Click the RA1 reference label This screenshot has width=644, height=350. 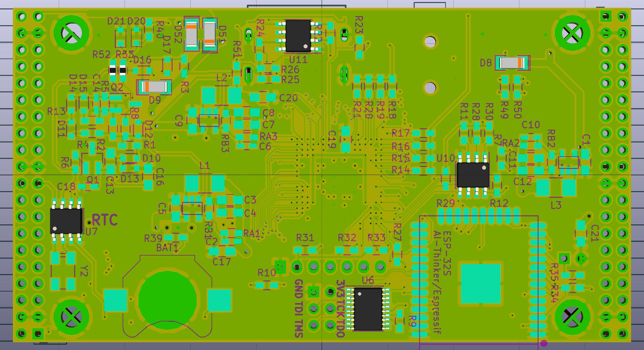pyautogui.click(x=252, y=233)
